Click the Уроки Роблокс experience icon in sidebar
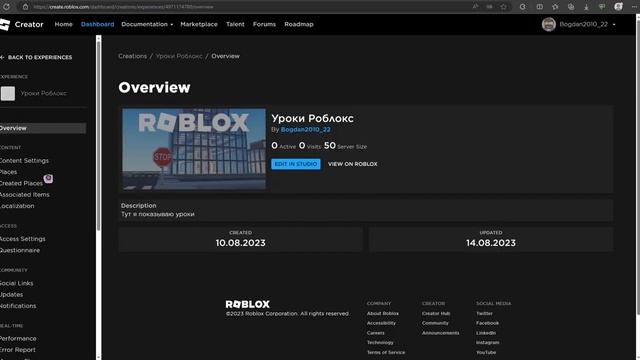The width and height of the screenshot is (640, 360). tap(8, 93)
